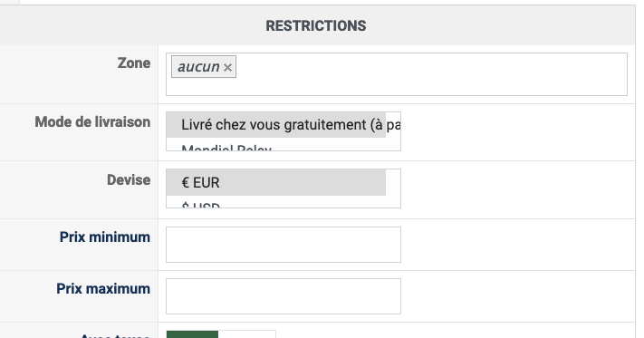Focus the empty area of the Zone field
This screenshot has height=338, width=644.
pos(431,74)
